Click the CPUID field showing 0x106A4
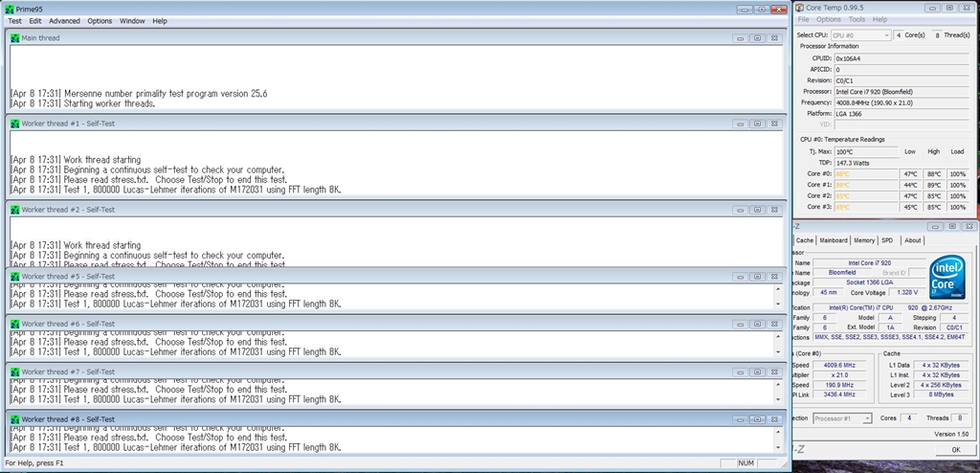The height and width of the screenshot is (473, 980). [903, 58]
